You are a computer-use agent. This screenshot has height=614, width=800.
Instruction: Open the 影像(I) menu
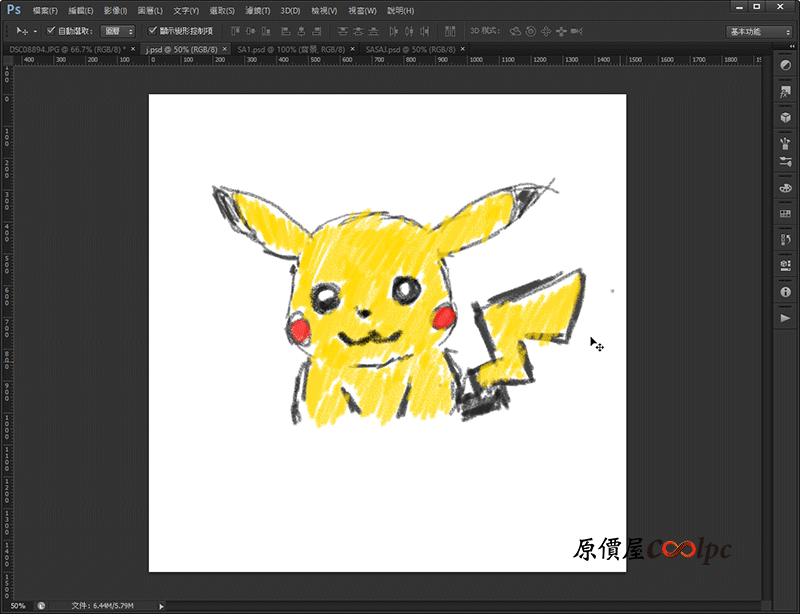pyautogui.click(x=115, y=10)
